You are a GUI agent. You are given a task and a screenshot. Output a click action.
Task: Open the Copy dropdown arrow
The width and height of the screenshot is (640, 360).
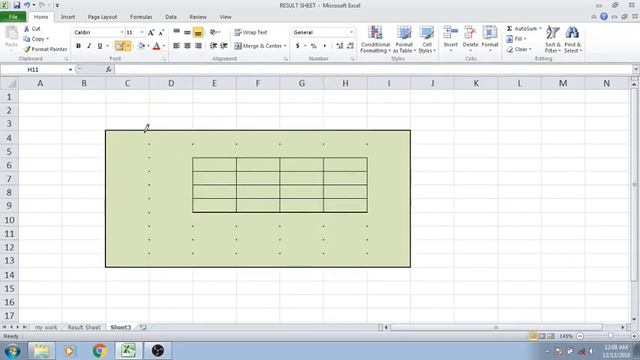48,39
